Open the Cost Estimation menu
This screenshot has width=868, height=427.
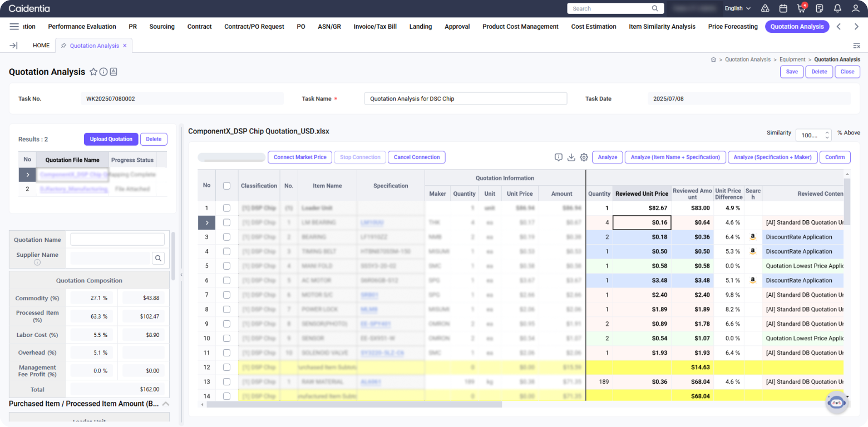(593, 27)
